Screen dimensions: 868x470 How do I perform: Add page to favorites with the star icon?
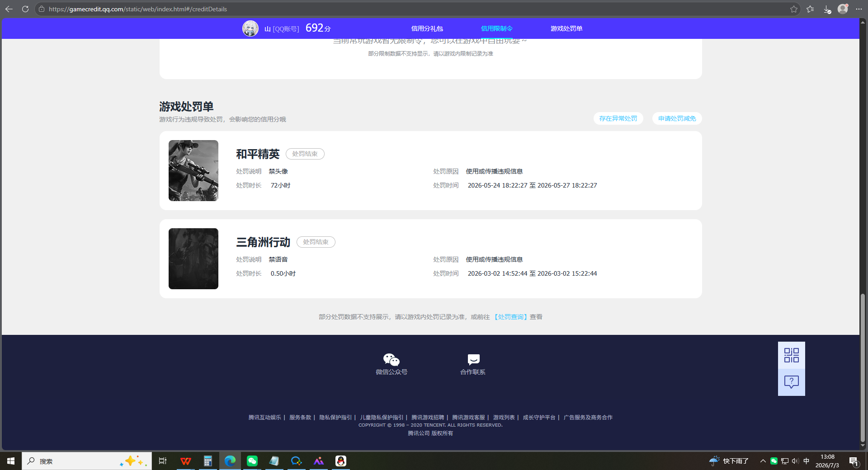coord(794,9)
